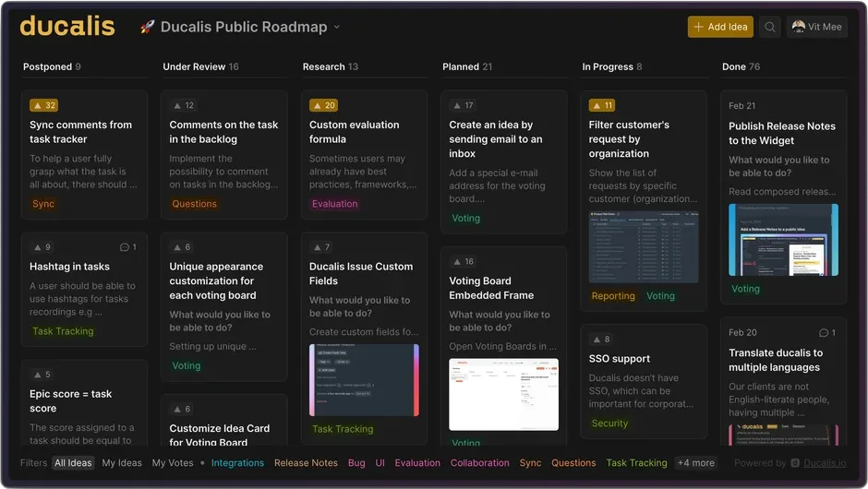Select the All Ideas filter
Screen dimensions: 868x489
coord(73,463)
